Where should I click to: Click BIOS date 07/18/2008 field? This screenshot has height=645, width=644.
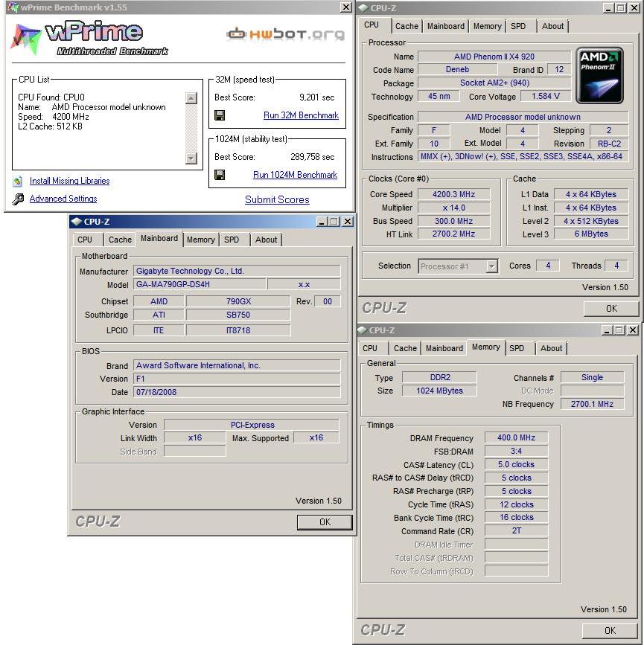(237, 392)
